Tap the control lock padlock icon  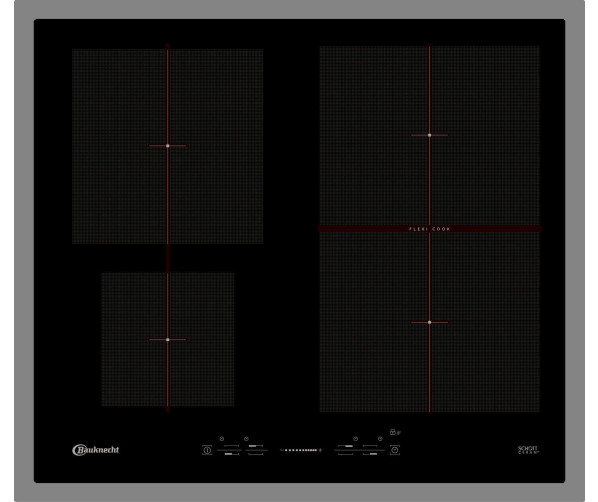point(393,432)
